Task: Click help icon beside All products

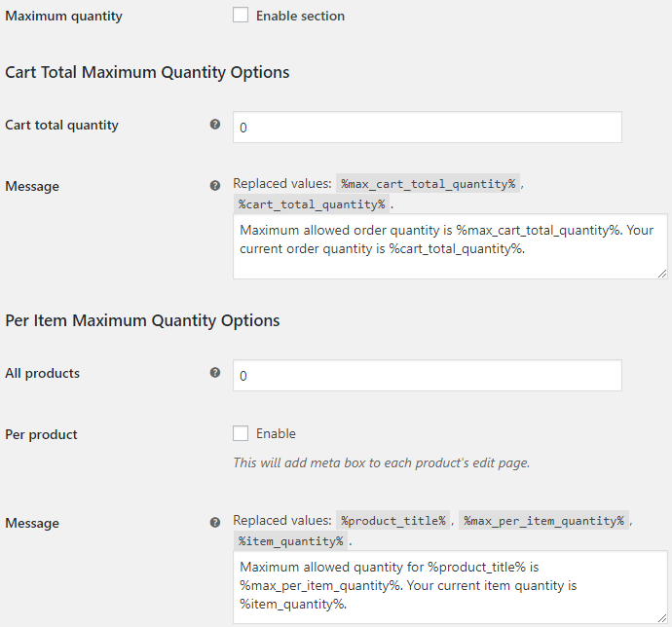Action: 214,373
